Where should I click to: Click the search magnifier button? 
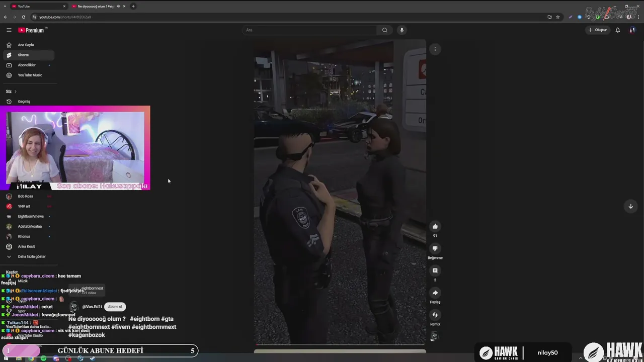click(385, 30)
